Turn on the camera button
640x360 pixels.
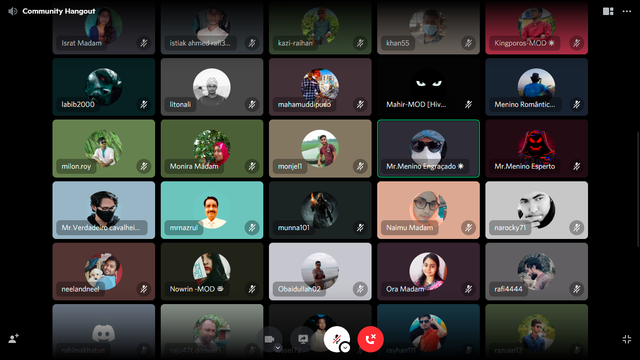click(x=269, y=339)
